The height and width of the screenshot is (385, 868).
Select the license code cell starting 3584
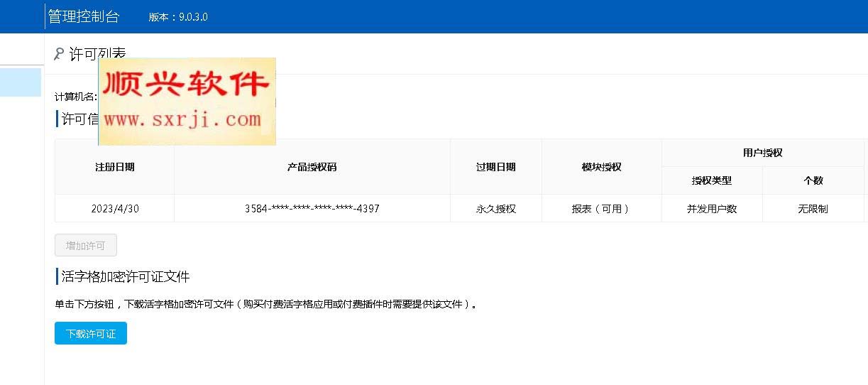(312, 209)
